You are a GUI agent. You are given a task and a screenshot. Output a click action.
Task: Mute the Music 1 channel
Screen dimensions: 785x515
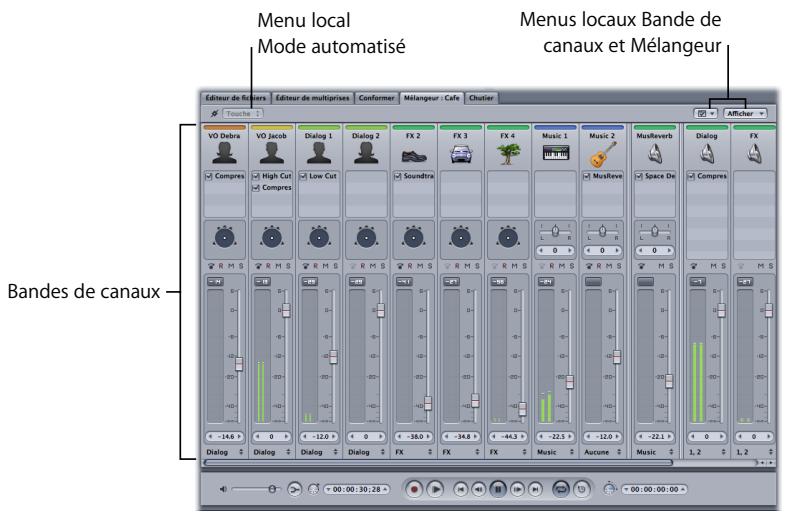(x=562, y=266)
